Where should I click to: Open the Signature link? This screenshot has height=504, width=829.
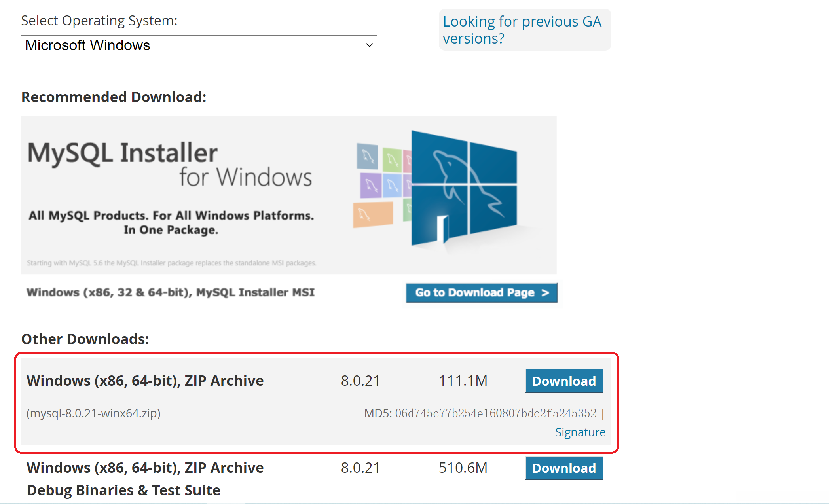(x=580, y=432)
